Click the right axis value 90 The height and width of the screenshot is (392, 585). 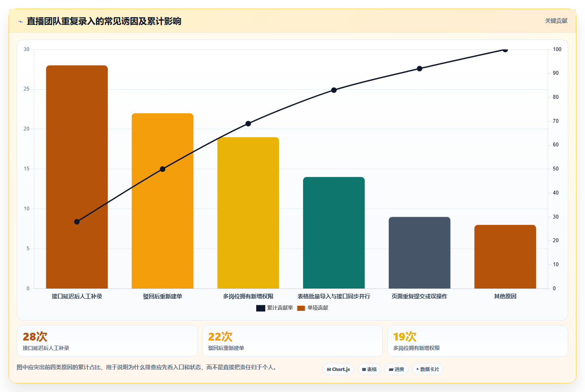(556, 73)
